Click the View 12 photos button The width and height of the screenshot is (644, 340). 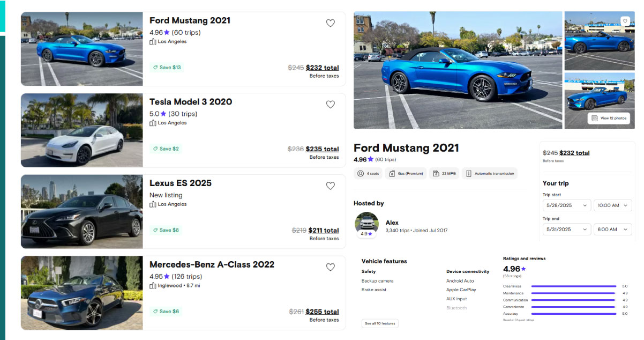point(609,118)
